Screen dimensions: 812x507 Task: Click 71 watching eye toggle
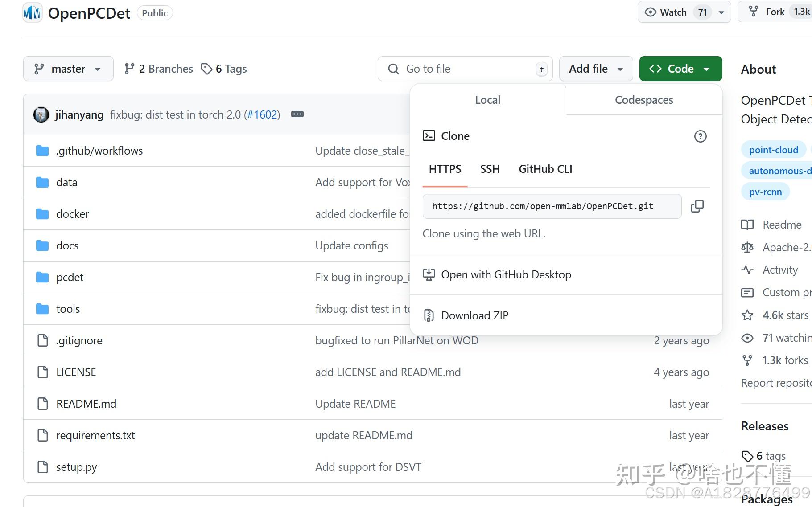747,338
